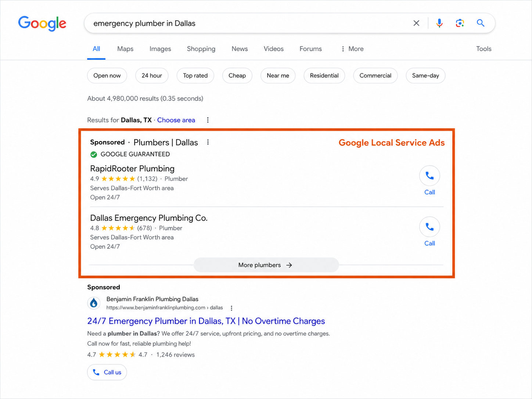This screenshot has width=532, height=399.
Task: Open the Shopping tab
Action: [201, 49]
